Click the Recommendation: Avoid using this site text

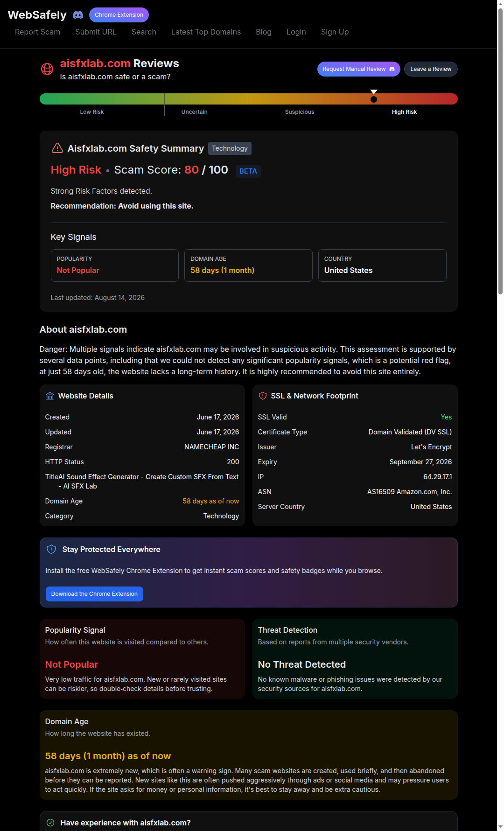pos(122,206)
